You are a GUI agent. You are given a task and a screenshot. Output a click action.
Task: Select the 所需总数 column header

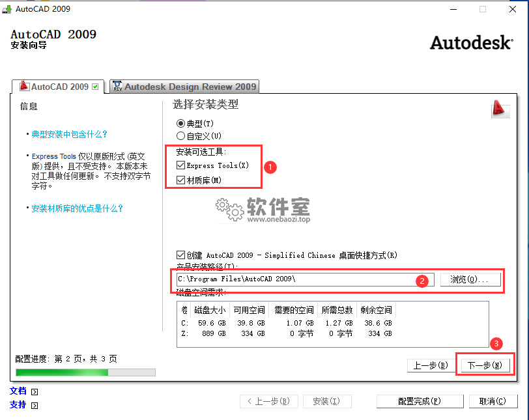click(337, 310)
